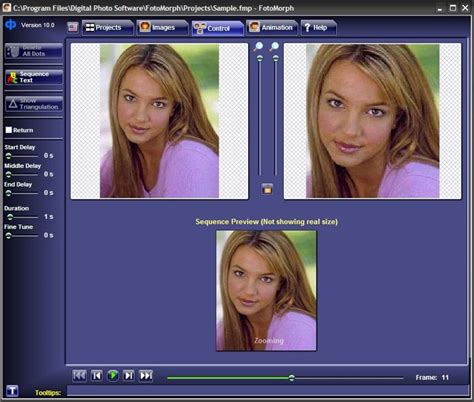Image resolution: width=474 pixels, height=402 pixels.
Task: Jump to the last frame
Action: coord(146,376)
